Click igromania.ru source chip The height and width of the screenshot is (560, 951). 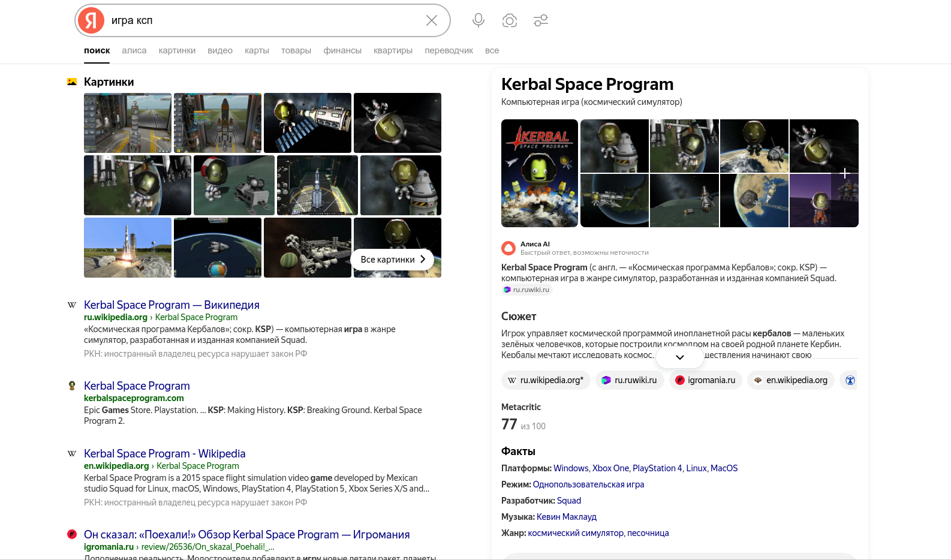click(706, 380)
